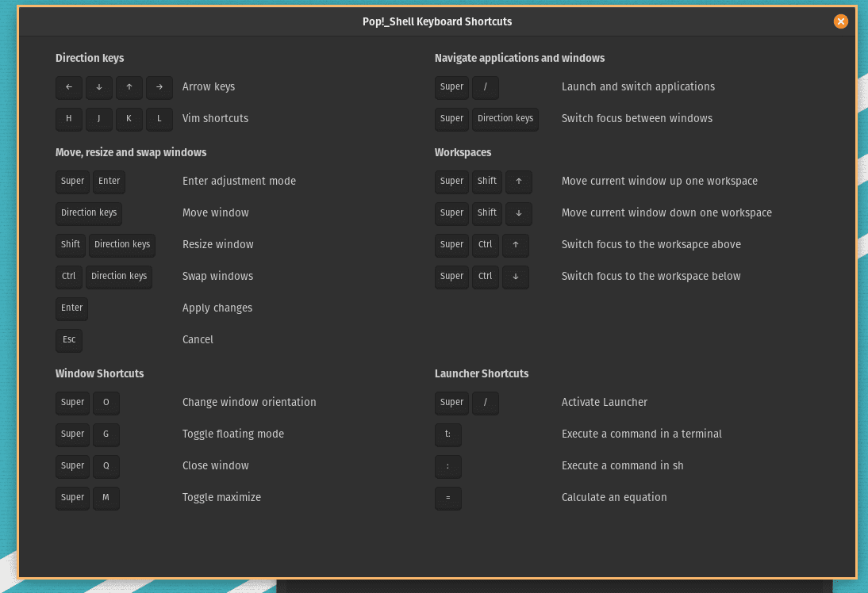Click the M key for Toggle maximize
868x593 pixels.
(106, 498)
